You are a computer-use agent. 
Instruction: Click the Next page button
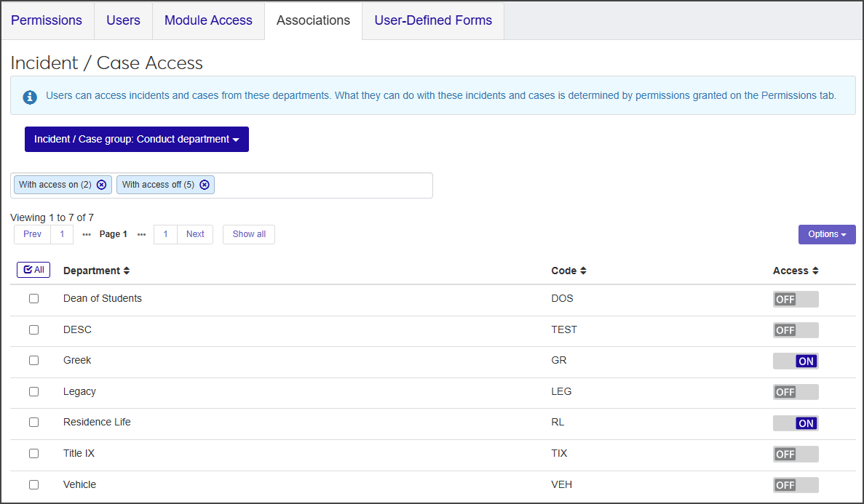click(x=195, y=234)
